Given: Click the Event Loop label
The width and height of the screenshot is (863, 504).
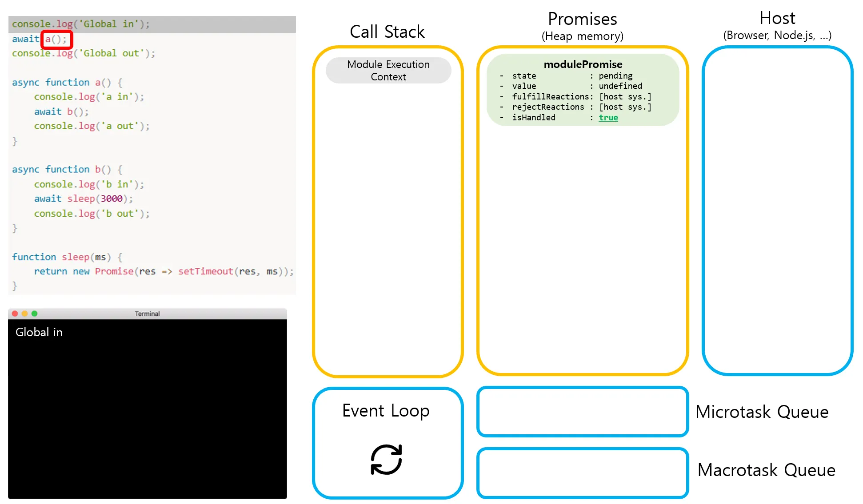Looking at the screenshot, I should [x=386, y=411].
